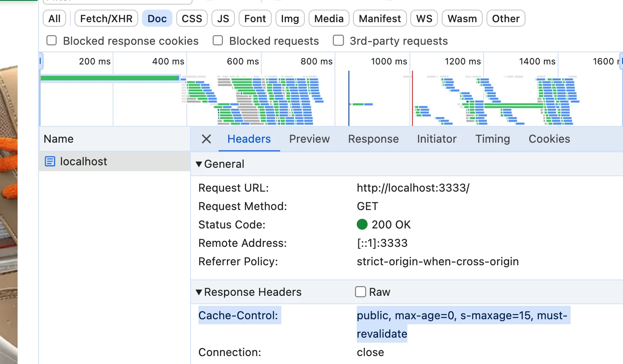Toggle 3rd-party requests filtering

point(338,40)
